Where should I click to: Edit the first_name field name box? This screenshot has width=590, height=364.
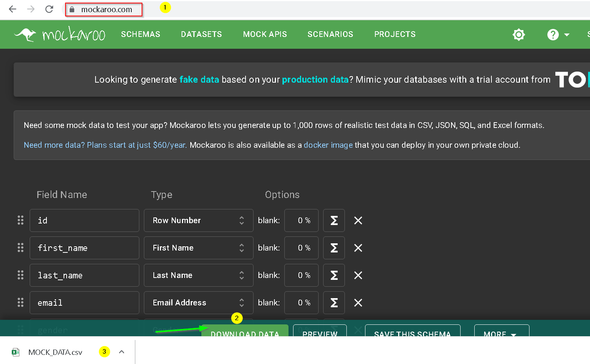coord(85,248)
